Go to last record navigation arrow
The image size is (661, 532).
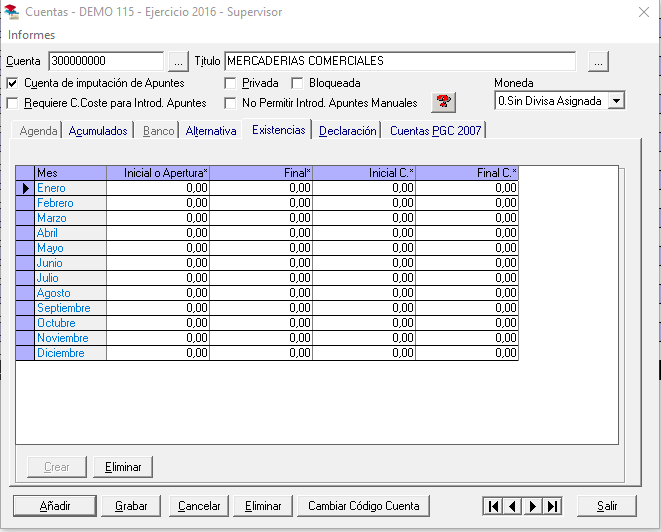(x=553, y=506)
